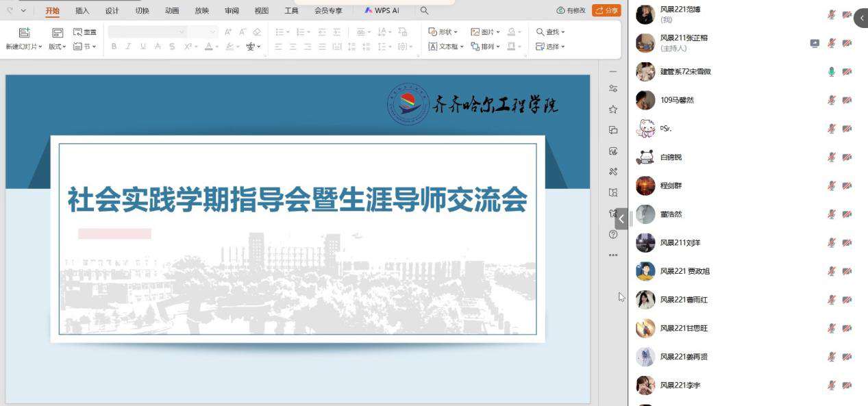Toggle camera icon for 白晓锐
The image size is (868, 406).
tap(847, 157)
